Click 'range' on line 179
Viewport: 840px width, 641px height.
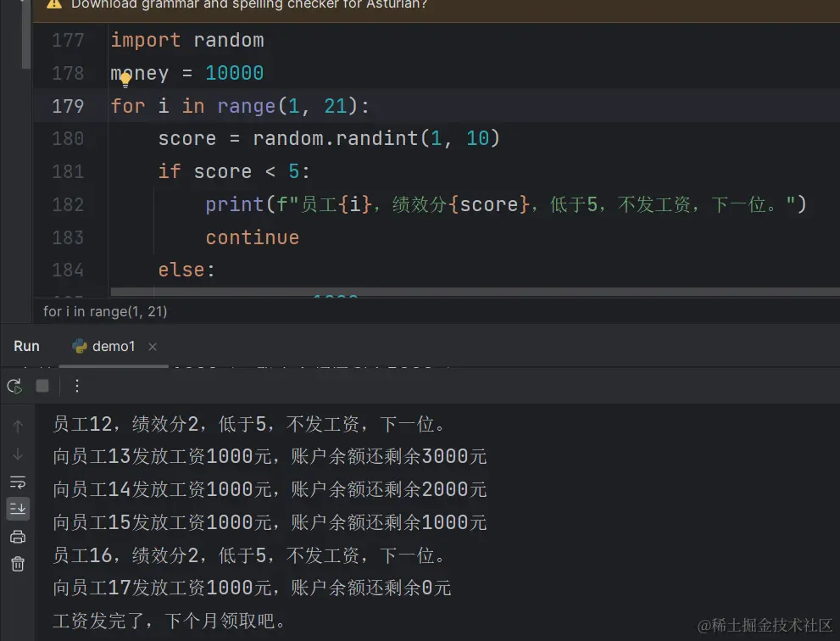coord(247,106)
